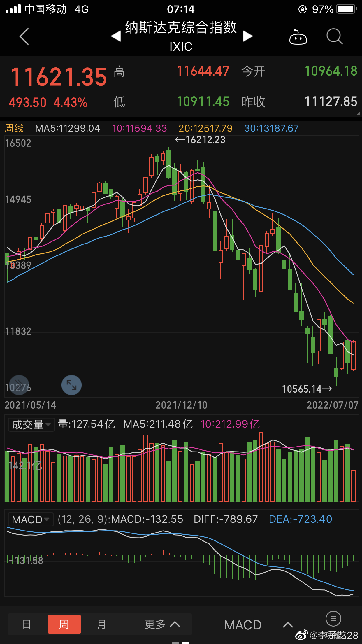The width and height of the screenshot is (362, 644).
Task: Tap the 周线 chart label
Action: pyautogui.click(x=14, y=128)
